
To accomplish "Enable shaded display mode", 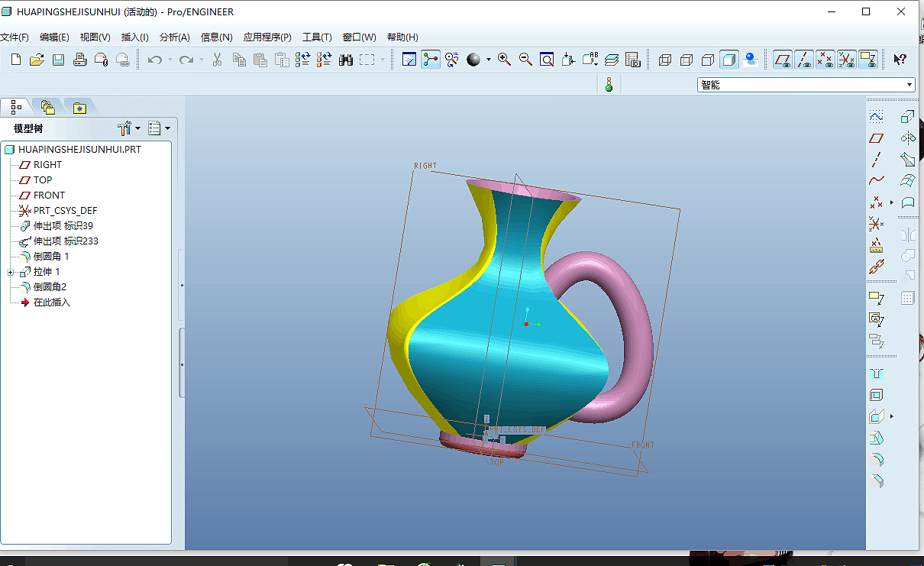I will point(729,60).
